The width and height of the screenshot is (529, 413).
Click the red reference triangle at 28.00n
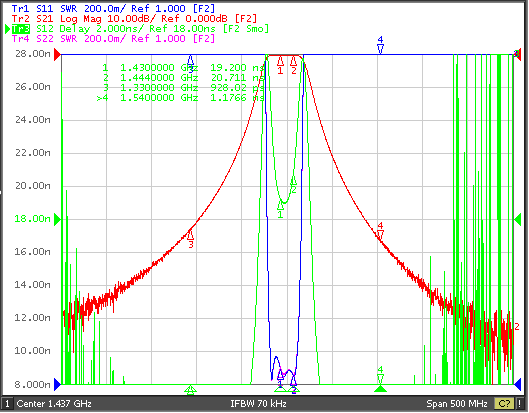pyautogui.click(x=58, y=54)
